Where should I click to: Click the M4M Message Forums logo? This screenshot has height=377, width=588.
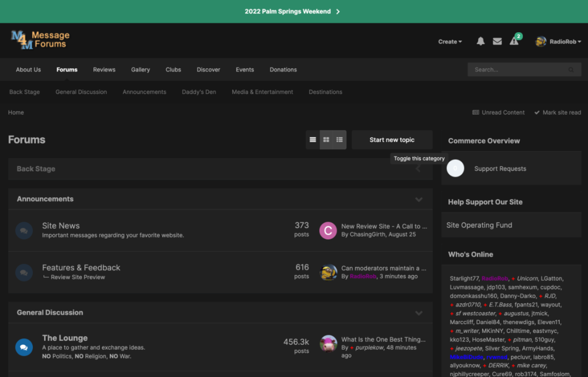pyautogui.click(x=39, y=39)
